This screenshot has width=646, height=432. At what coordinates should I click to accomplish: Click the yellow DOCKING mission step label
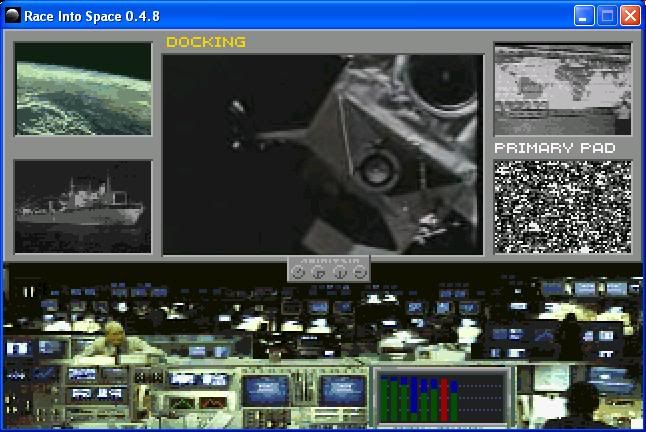coord(206,42)
